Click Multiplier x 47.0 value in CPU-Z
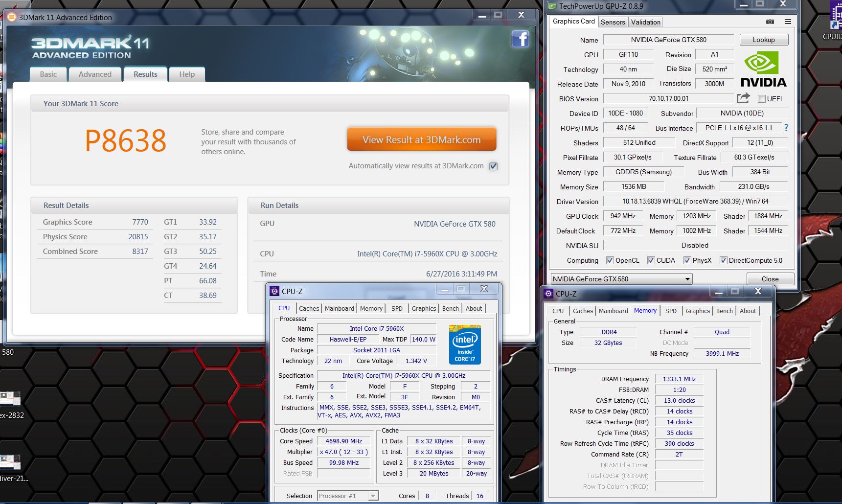Image resolution: width=842 pixels, height=504 pixels. [344, 452]
